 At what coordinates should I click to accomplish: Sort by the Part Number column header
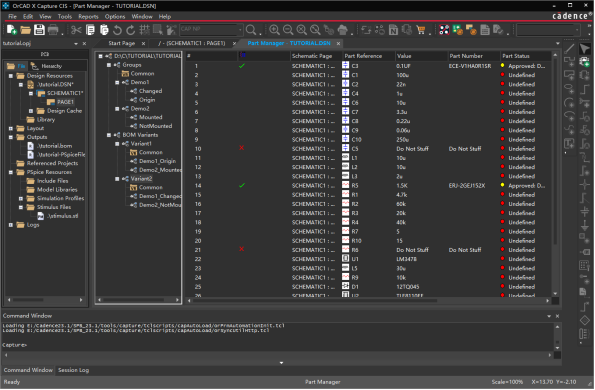pyautogui.click(x=474, y=56)
